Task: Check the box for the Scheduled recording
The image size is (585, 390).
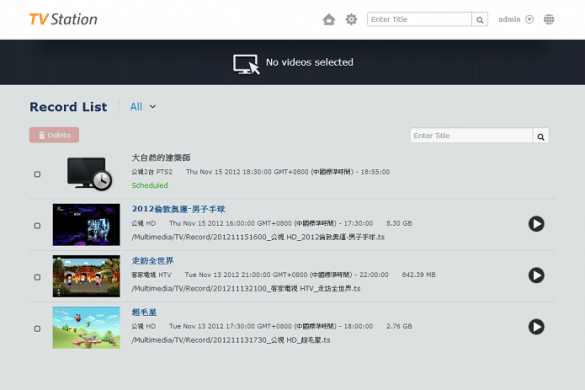Action: (x=37, y=174)
